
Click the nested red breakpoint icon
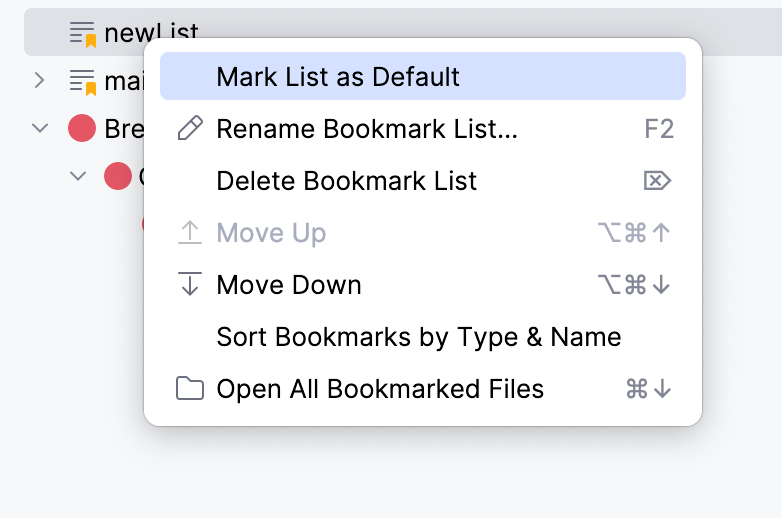[x=118, y=177]
